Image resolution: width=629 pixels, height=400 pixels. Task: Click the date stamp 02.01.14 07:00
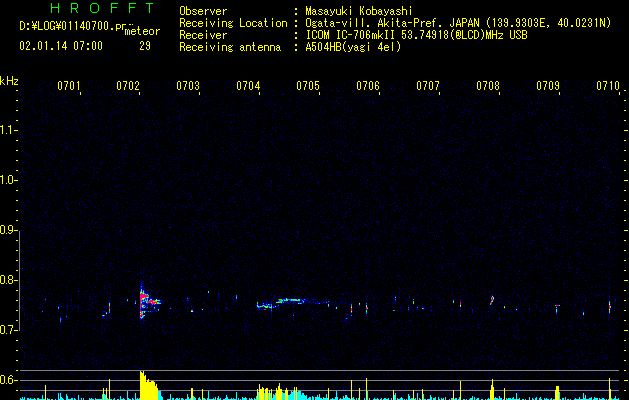click(x=61, y=46)
